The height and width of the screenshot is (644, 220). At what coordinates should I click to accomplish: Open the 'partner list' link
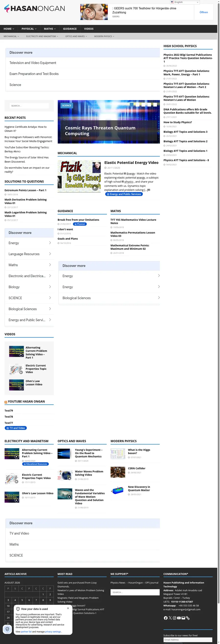coord(26,632)
